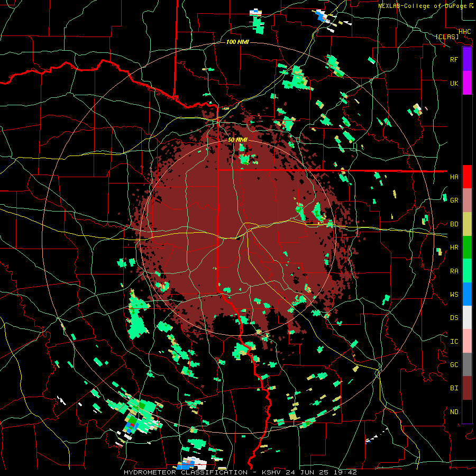This screenshot has height=476, width=476.
Task: Click the UK legend label
Action: (x=454, y=83)
